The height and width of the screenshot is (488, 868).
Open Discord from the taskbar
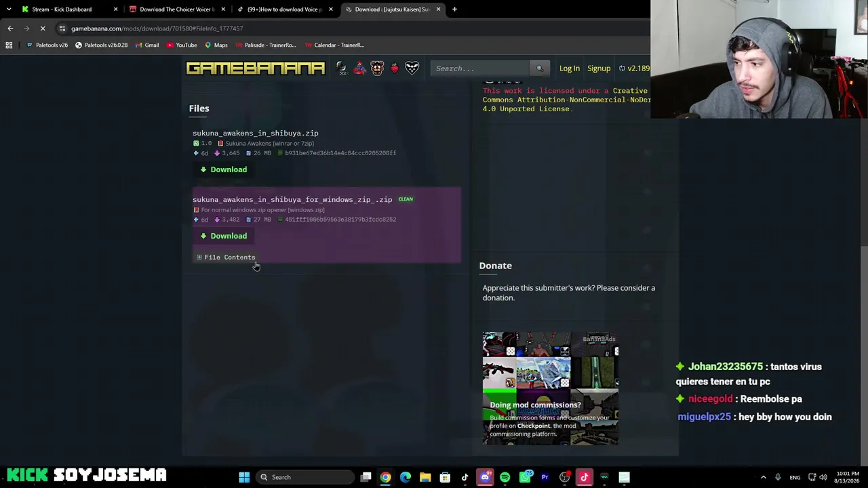pyautogui.click(x=485, y=477)
